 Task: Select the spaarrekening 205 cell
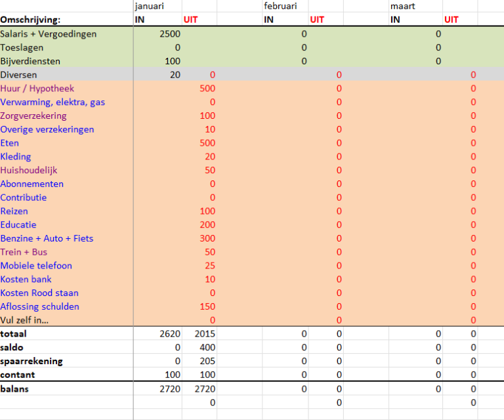click(x=207, y=361)
